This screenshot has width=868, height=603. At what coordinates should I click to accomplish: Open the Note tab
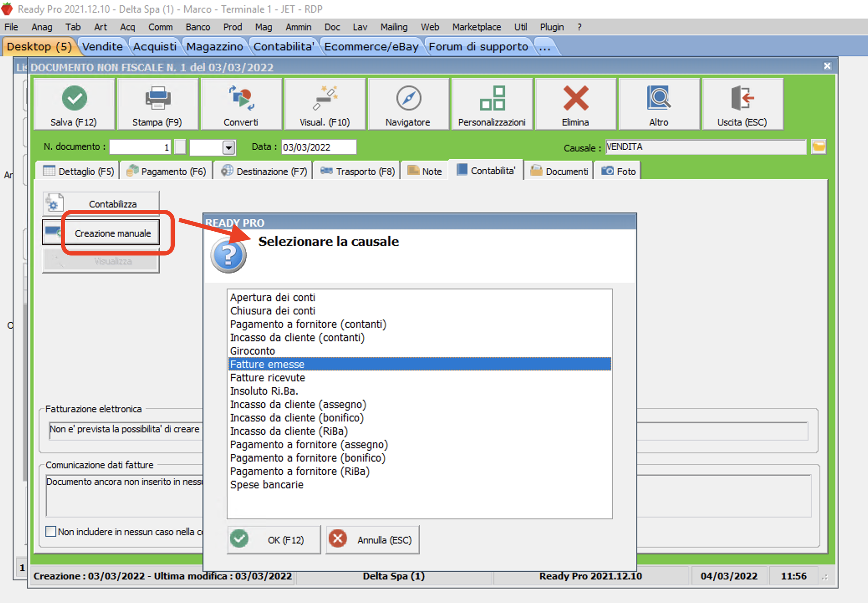(425, 171)
